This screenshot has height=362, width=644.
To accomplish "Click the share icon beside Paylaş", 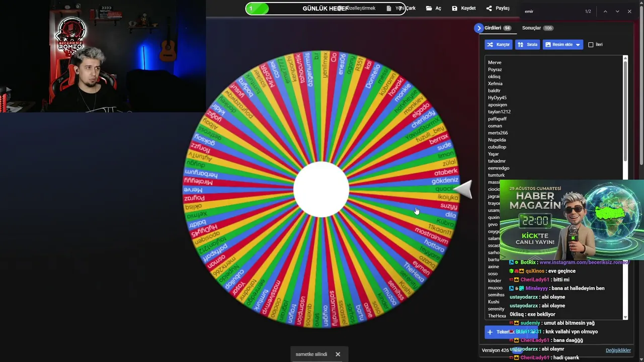I will click(489, 8).
